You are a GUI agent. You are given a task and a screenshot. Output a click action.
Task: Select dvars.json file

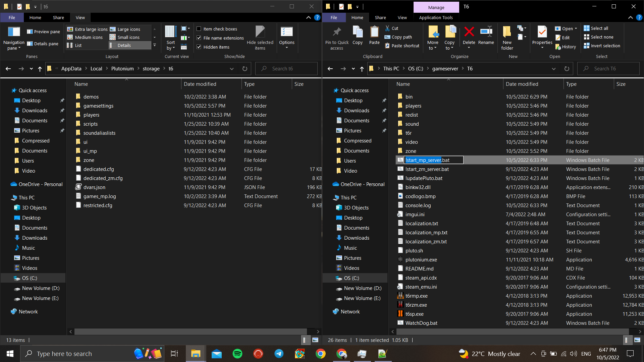[94, 187]
